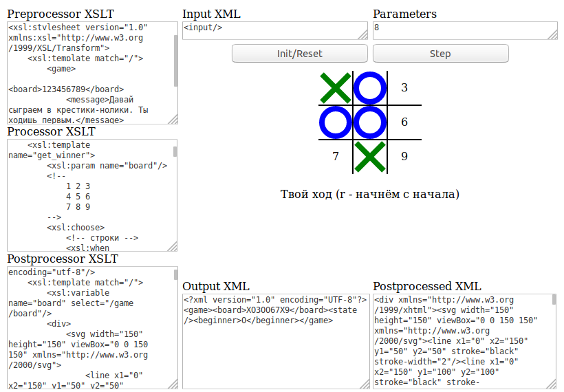Image resolution: width=564 pixels, height=392 pixels.
Task: Click the Processor XSLT scrollbar thumb
Action: [x=175, y=151]
